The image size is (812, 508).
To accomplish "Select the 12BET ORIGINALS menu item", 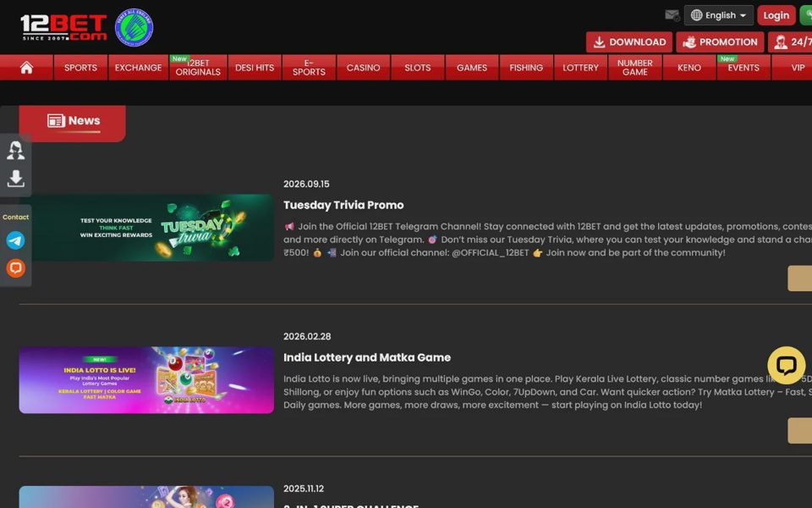I will click(198, 68).
